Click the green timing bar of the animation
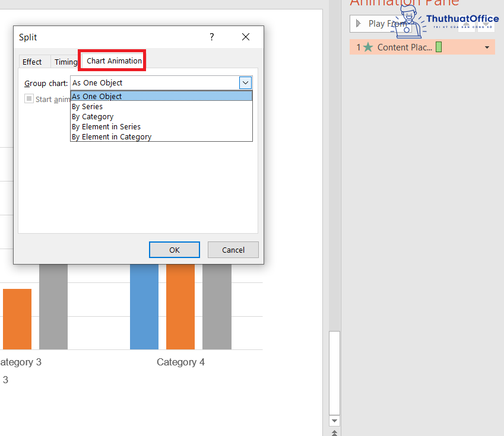Screen dimensions: 504x436 click(x=439, y=47)
